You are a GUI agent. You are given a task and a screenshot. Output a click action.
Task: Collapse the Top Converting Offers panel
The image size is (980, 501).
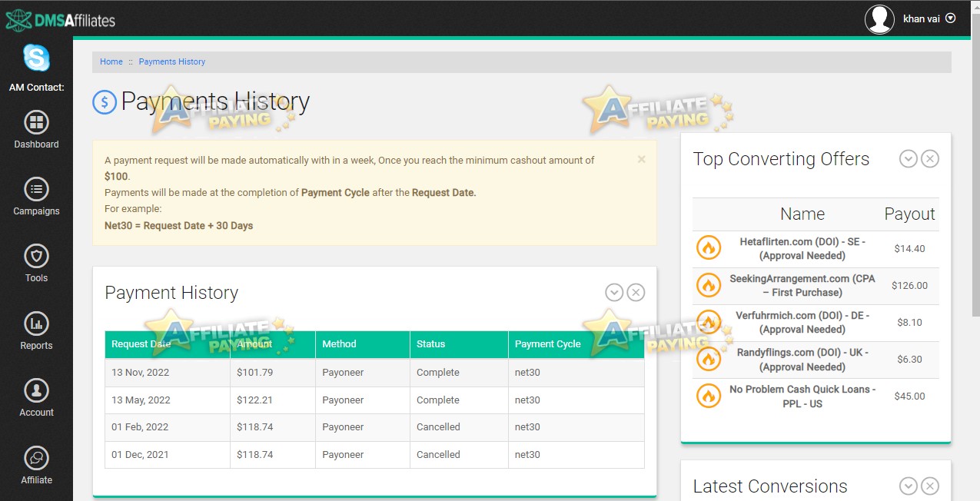(x=909, y=159)
